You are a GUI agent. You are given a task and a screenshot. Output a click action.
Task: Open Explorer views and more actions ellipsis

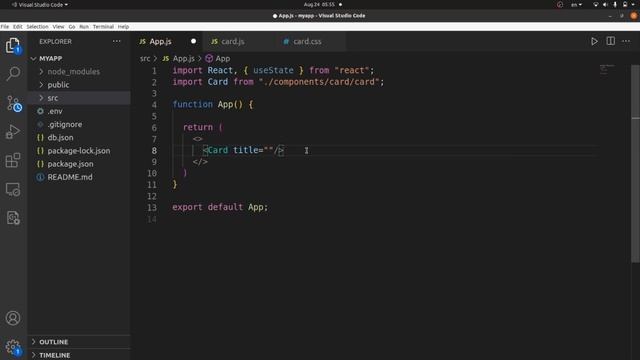117,41
